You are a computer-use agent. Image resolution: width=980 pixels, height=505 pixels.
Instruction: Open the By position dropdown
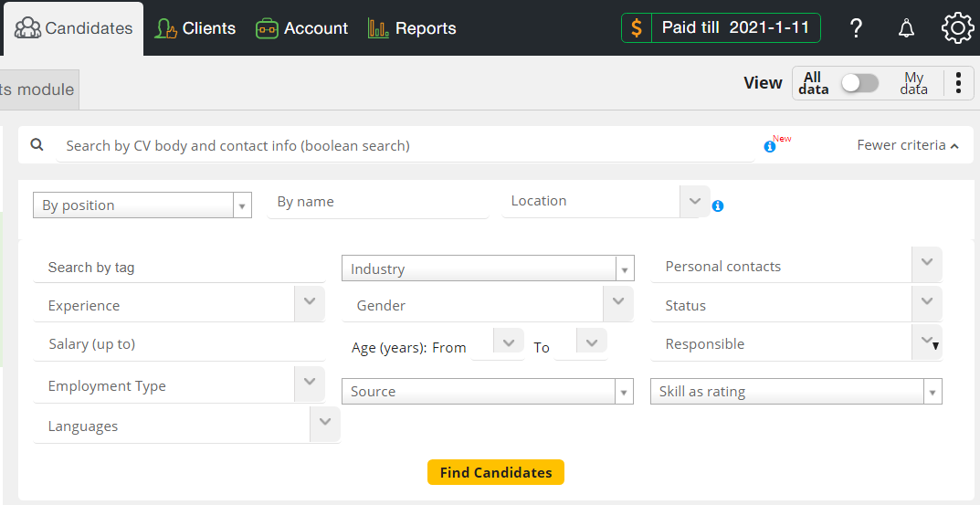(142, 205)
